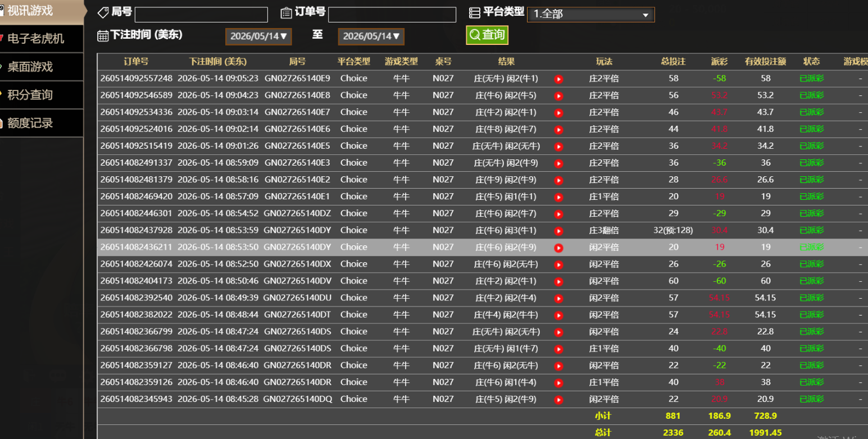The width and height of the screenshot is (868, 439).
Task: Click 局号 cell GN027265140DQ
Action: [x=297, y=399]
